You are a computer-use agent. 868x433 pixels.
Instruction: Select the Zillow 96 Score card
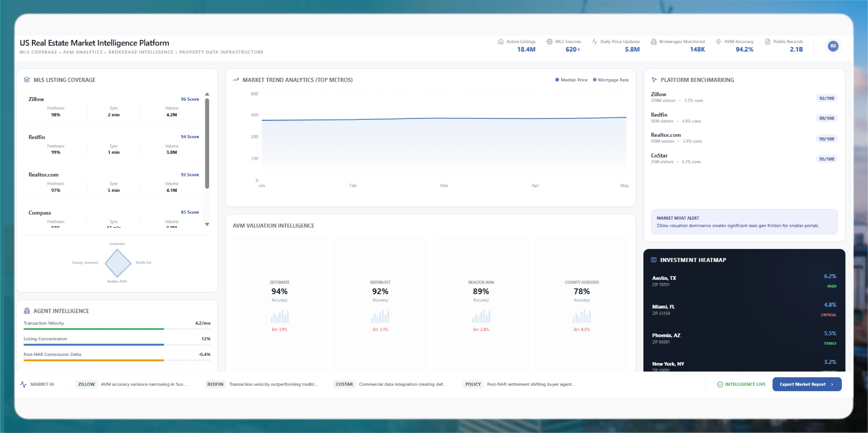tap(114, 106)
